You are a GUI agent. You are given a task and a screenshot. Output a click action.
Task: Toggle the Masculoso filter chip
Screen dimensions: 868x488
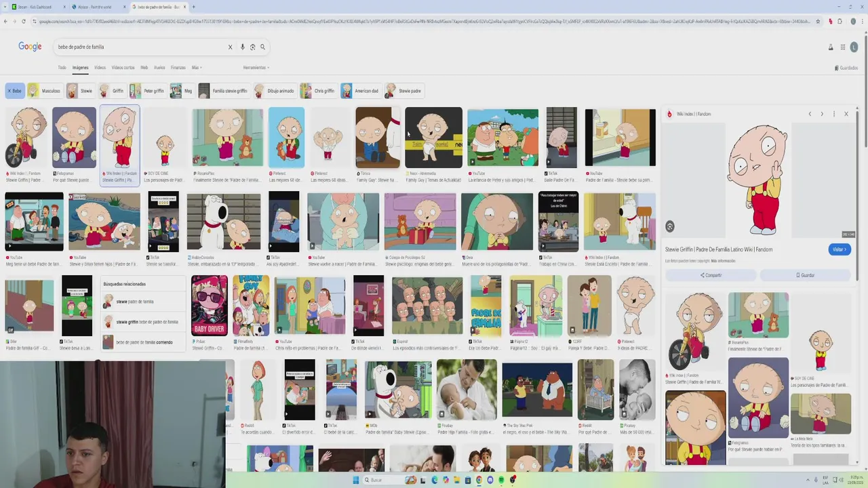click(44, 91)
